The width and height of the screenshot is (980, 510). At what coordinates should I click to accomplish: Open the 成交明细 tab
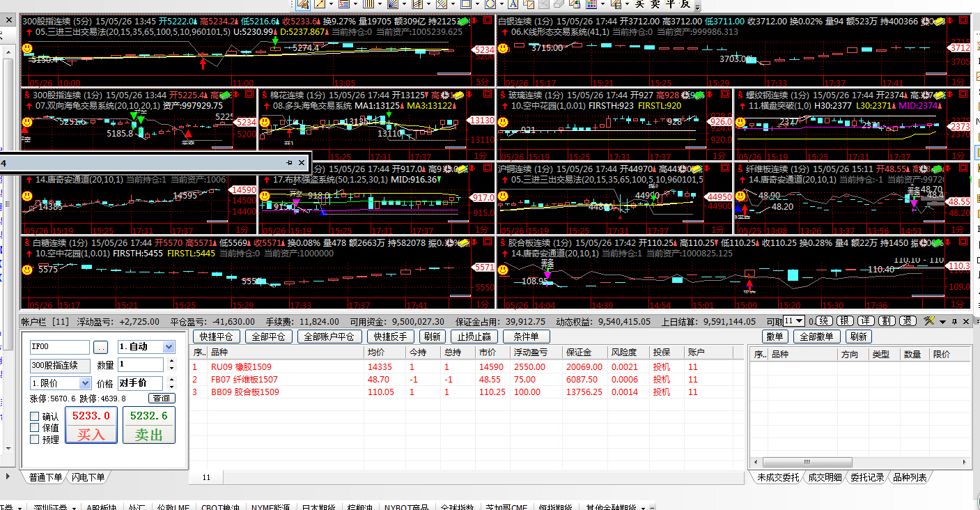point(824,477)
